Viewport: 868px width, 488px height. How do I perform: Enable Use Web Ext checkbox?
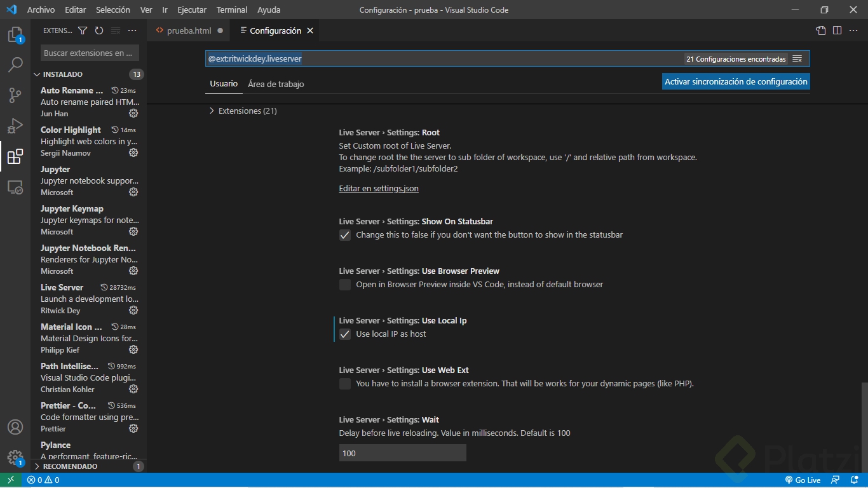(x=345, y=384)
